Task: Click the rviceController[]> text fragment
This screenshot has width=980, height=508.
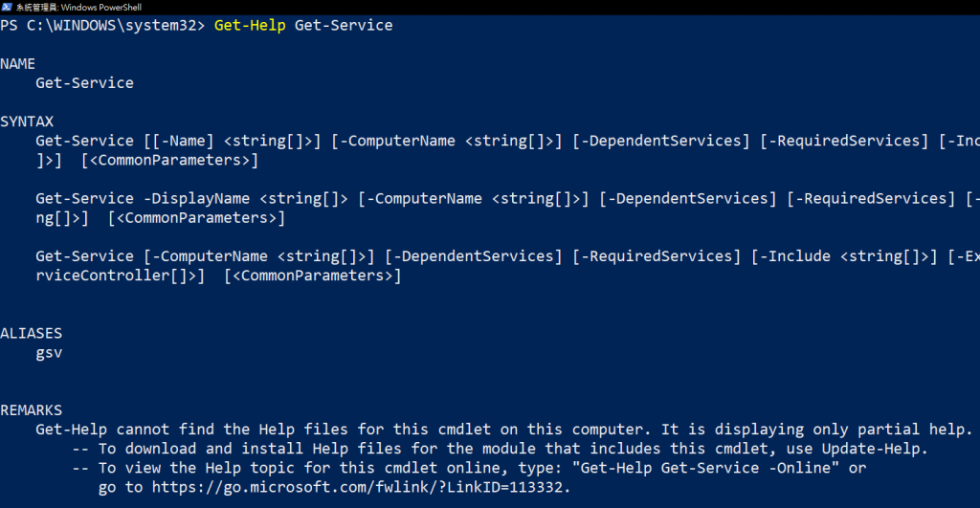Action: 116,276
